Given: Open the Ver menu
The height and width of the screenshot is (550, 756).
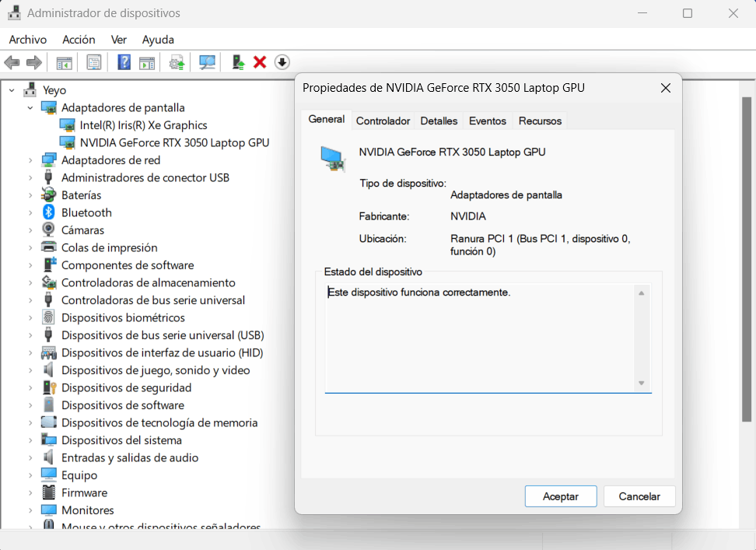Looking at the screenshot, I should 118,40.
